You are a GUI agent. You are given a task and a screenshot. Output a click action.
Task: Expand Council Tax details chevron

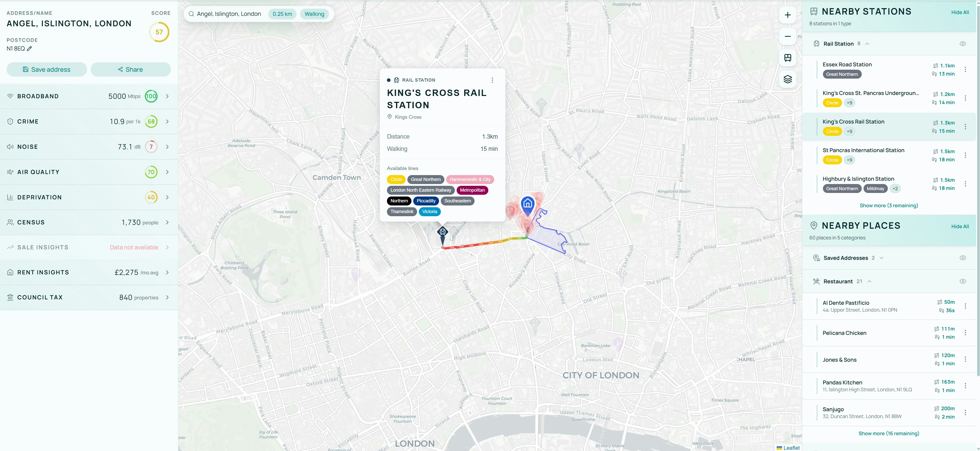tap(167, 298)
